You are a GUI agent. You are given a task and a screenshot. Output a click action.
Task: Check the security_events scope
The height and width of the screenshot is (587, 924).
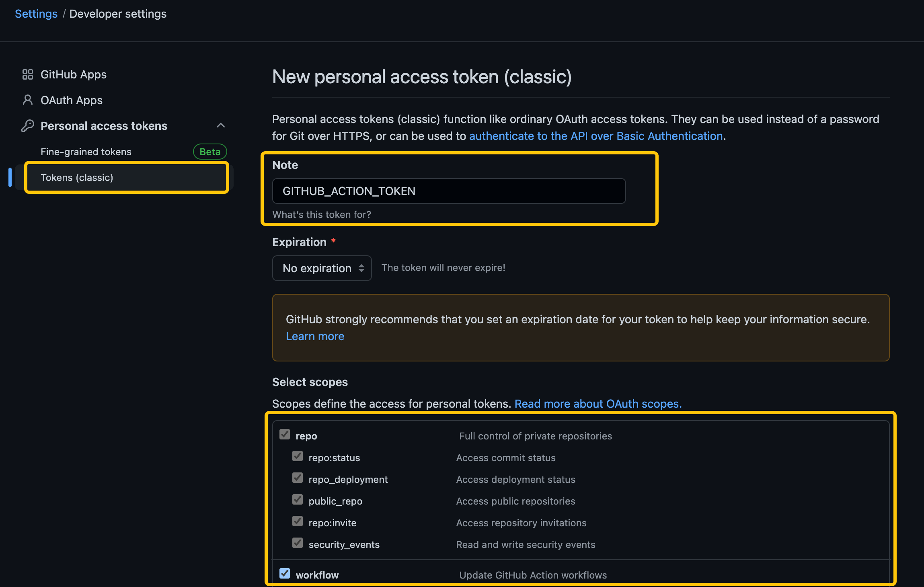point(298,543)
